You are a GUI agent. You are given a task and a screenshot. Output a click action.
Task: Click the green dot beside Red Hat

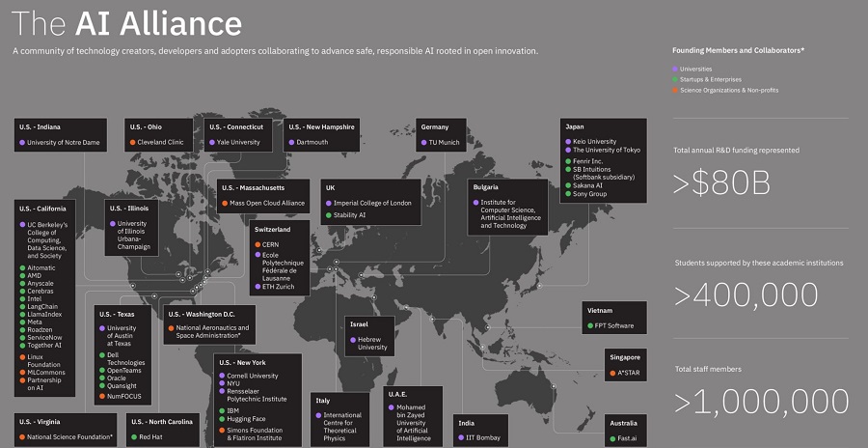[x=133, y=437]
